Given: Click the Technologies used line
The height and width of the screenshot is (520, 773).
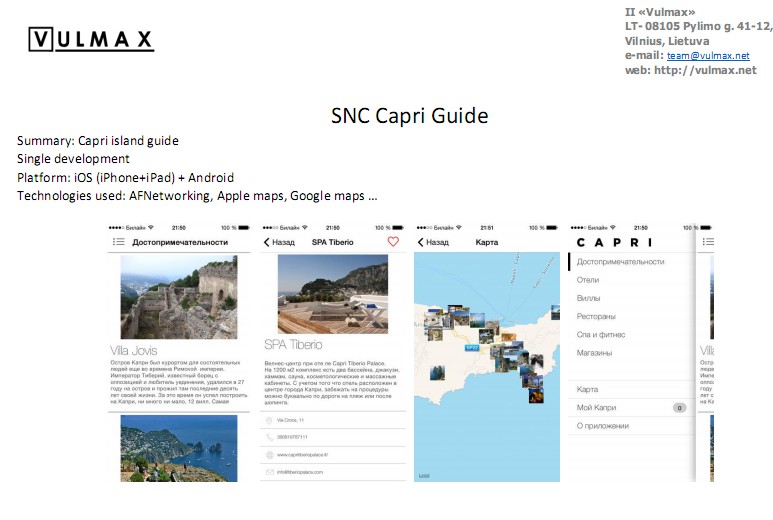Looking at the screenshot, I should click(x=197, y=196).
